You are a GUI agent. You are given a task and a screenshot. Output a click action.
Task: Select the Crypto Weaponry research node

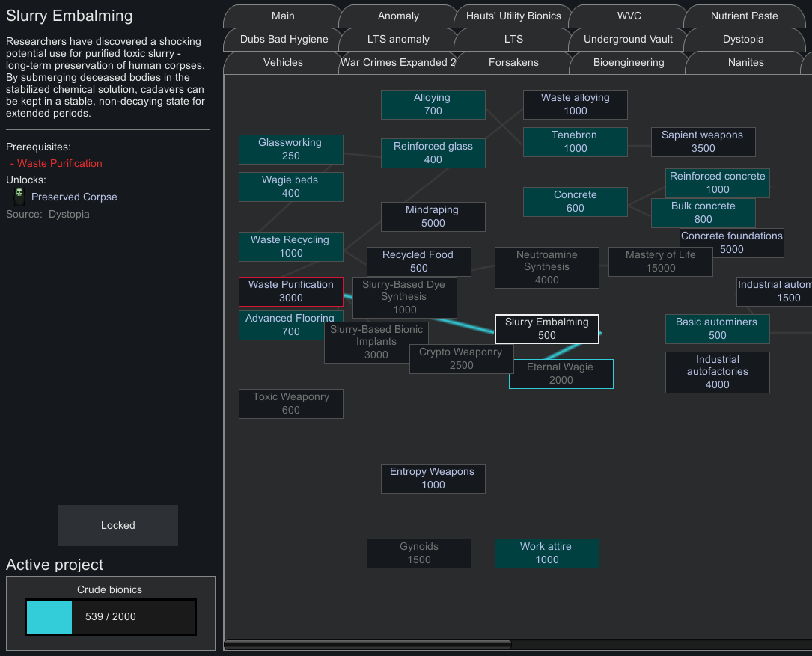461,358
